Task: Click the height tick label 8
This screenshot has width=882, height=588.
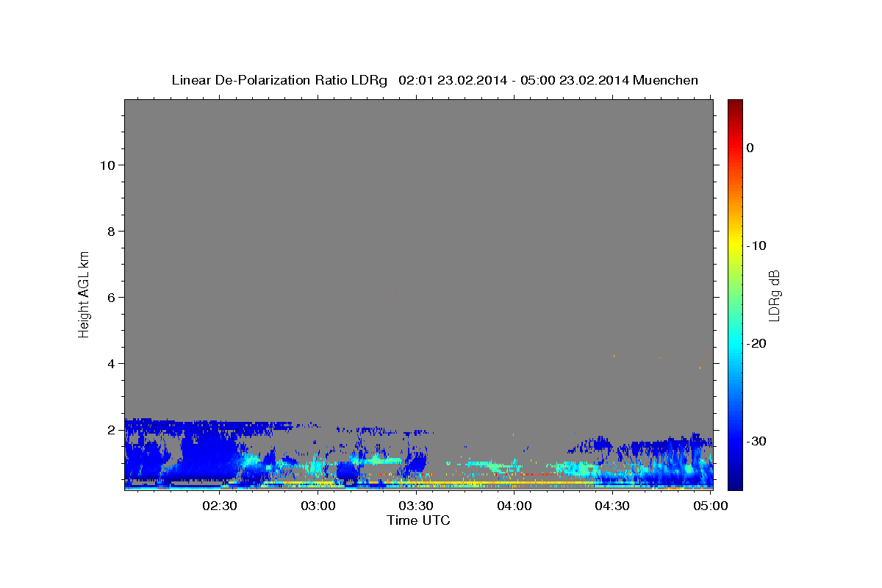Action: (112, 232)
